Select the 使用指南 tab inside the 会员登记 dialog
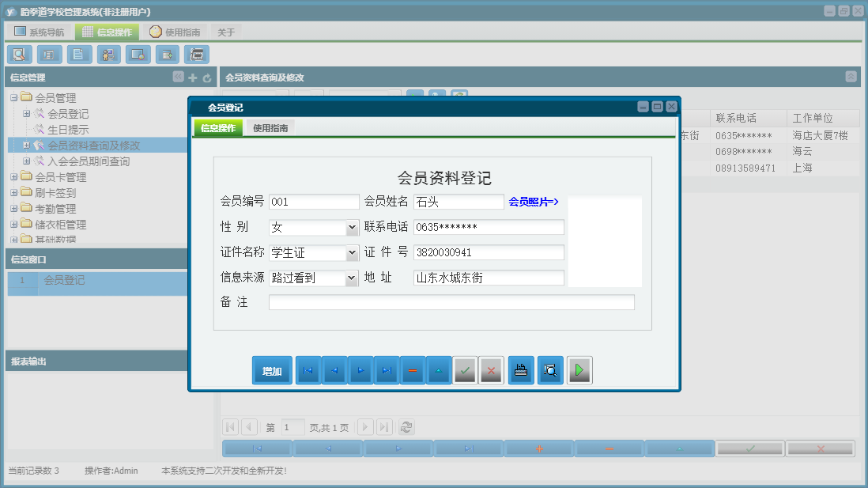This screenshot has height=488, width=868. (270, 128)
